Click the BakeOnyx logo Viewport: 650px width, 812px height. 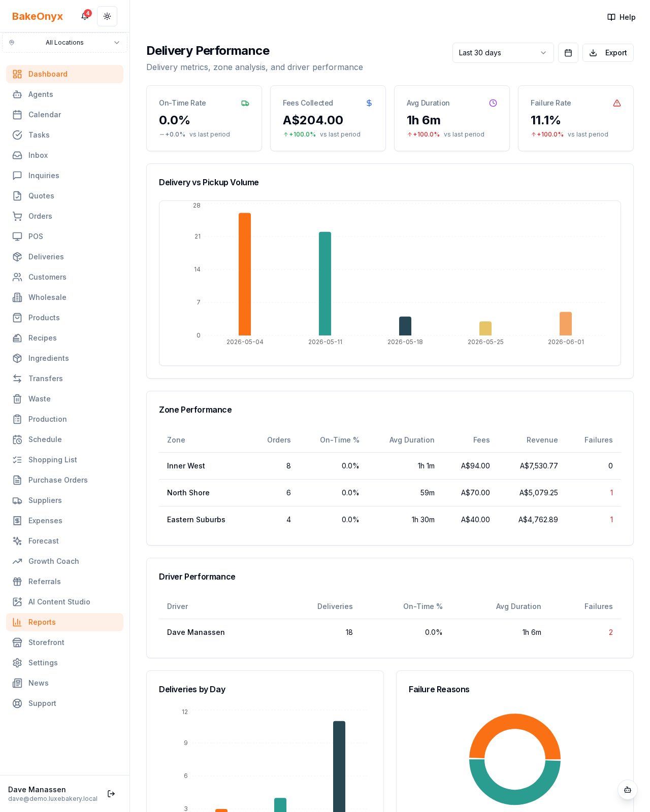(38, 16)
